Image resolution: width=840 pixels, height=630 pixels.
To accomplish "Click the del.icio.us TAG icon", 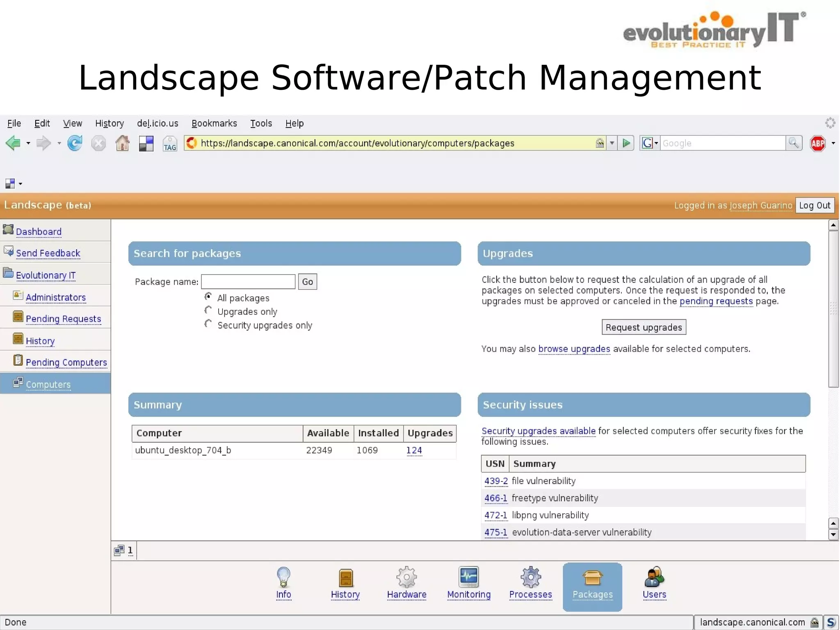I will coord(170,144).
